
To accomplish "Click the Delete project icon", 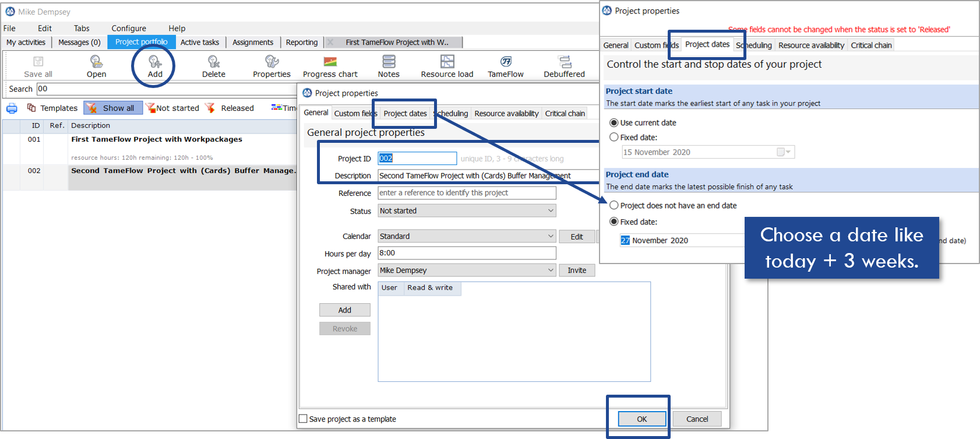I will tap(214, 66).
